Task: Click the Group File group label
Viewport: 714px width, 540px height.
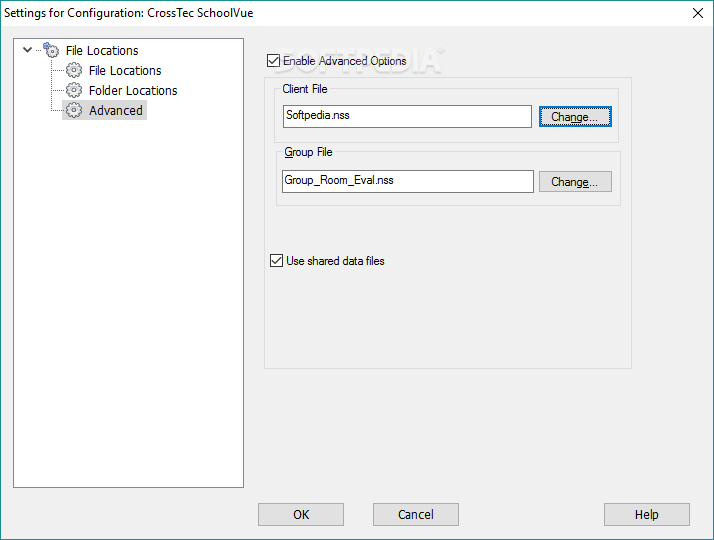Action: tap(308, 152)
